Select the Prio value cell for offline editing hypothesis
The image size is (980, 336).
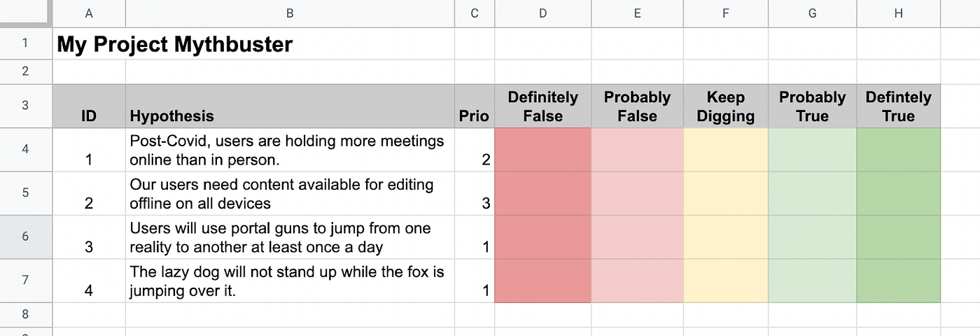[x=474, y=194]
